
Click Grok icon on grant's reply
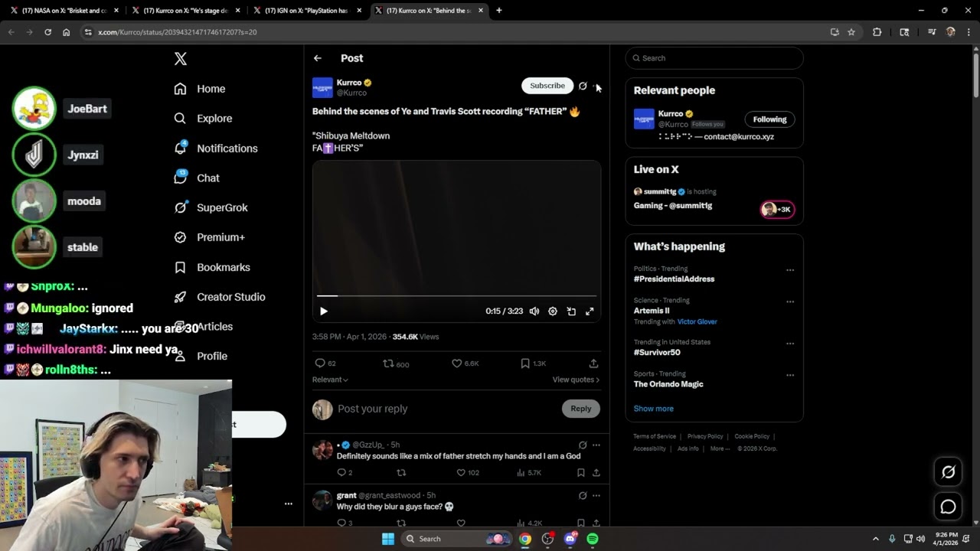click(x=583, y=495)
